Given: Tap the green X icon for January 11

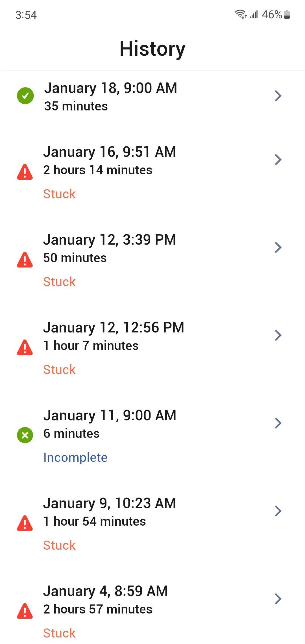Looking at the screenshot, I should [x=25, y=435].
